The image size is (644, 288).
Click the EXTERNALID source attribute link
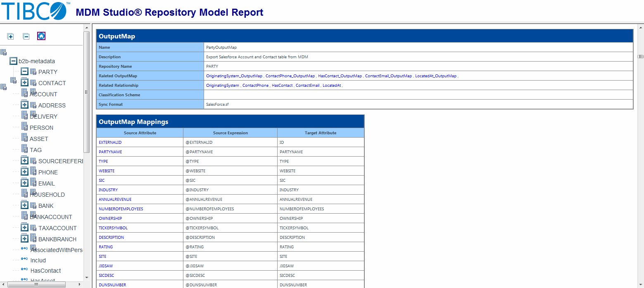pos(110,143)
